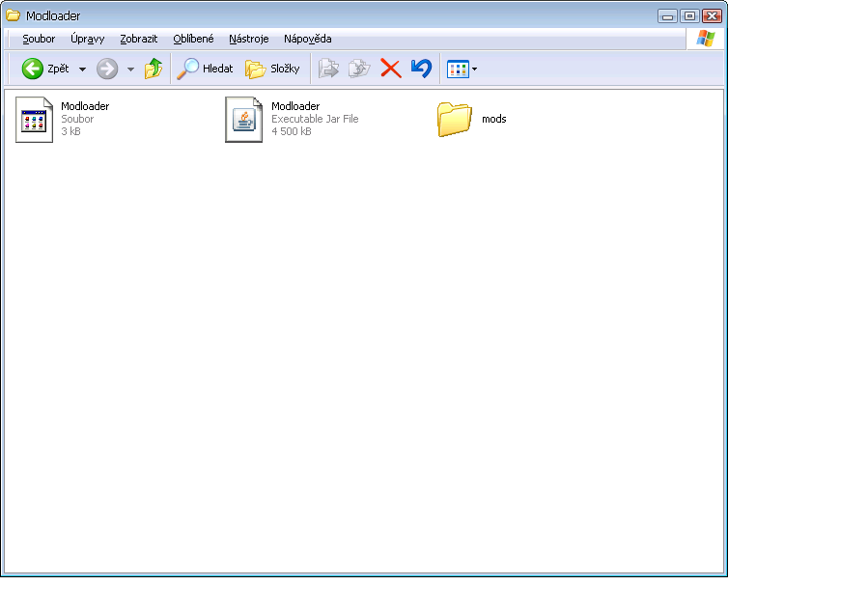
Task: Click the green Zpět back arrow icon
Action: [x=33, y=69]
